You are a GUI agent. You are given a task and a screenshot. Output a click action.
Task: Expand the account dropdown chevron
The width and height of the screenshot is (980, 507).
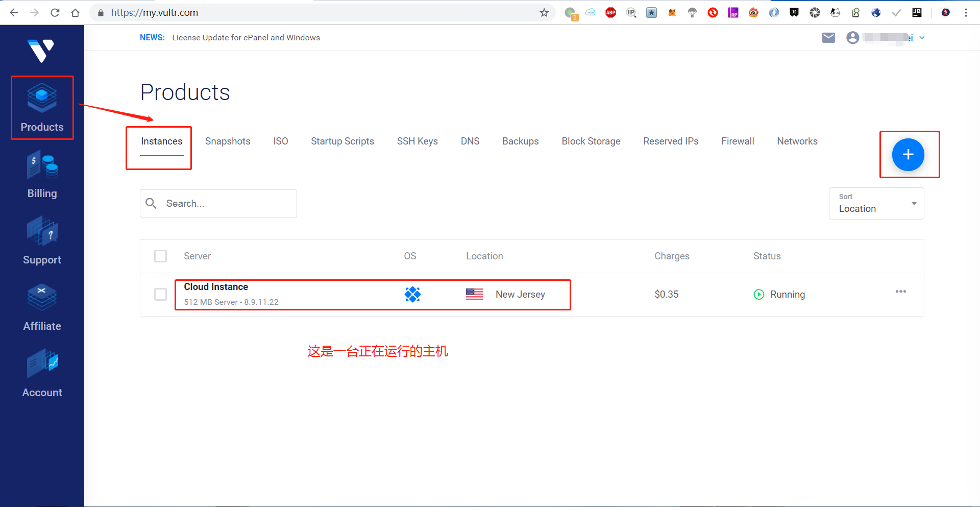pyautogui.click(x=922, y=38)
